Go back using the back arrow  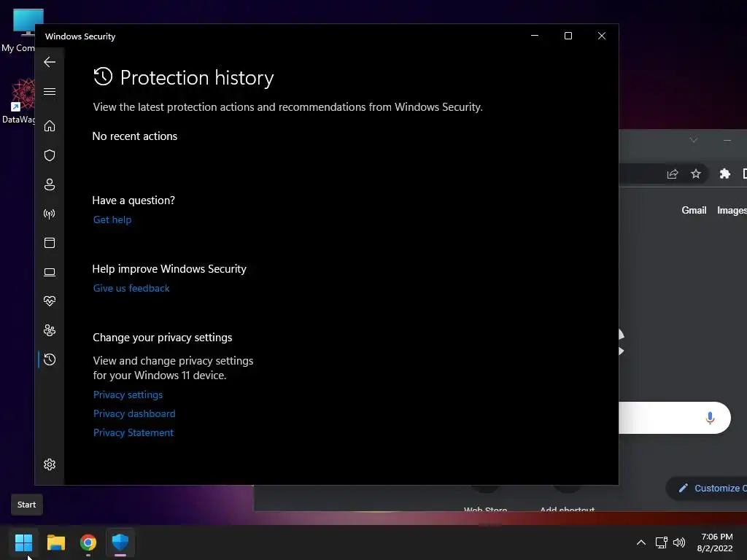pos(50,62)
